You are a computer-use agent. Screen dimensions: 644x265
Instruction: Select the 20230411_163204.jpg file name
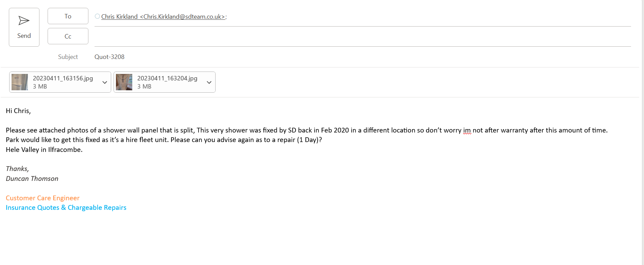167,78
